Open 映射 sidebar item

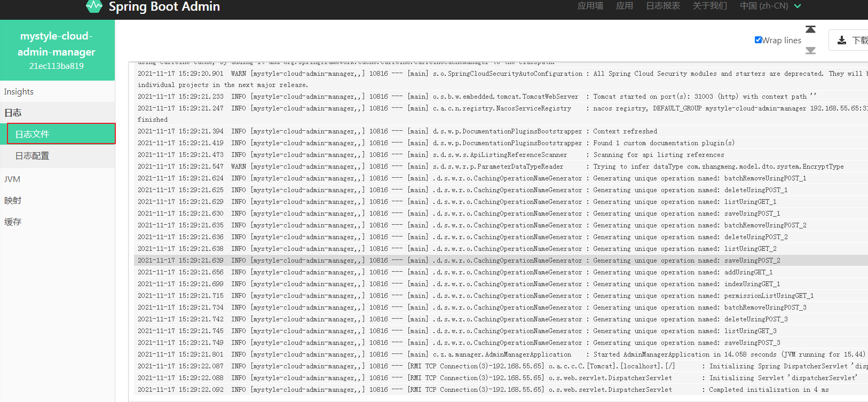13,201
